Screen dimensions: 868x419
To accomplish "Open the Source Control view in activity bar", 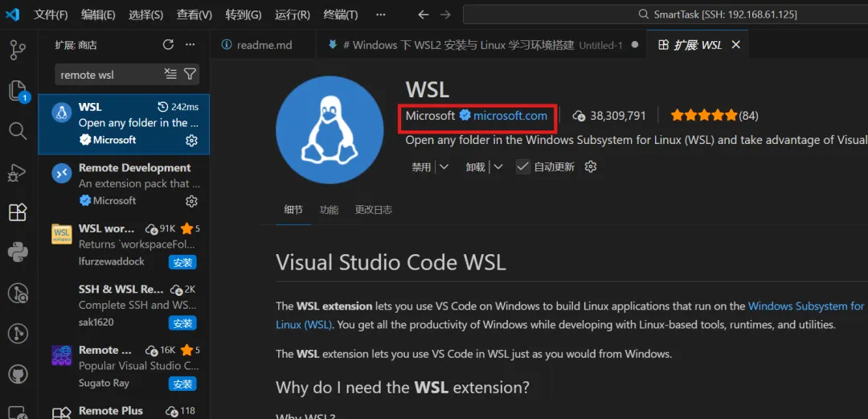I will [18, 50].
